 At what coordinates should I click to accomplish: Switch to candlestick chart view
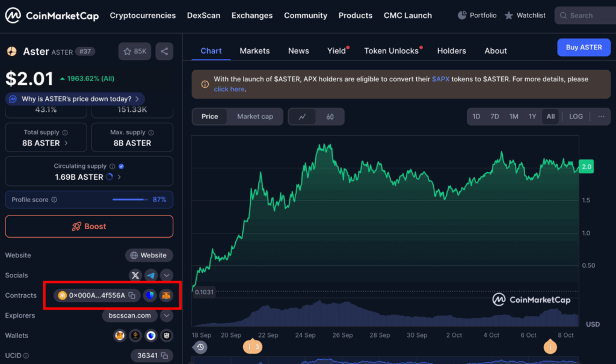click(330, 117)
